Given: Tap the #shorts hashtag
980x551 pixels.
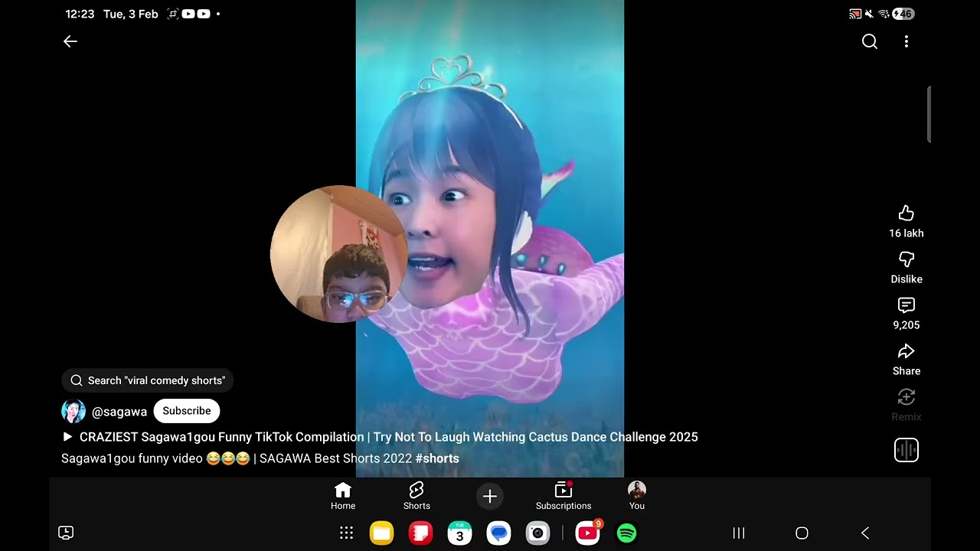Looking at the screenshot, I should point(437,458).
